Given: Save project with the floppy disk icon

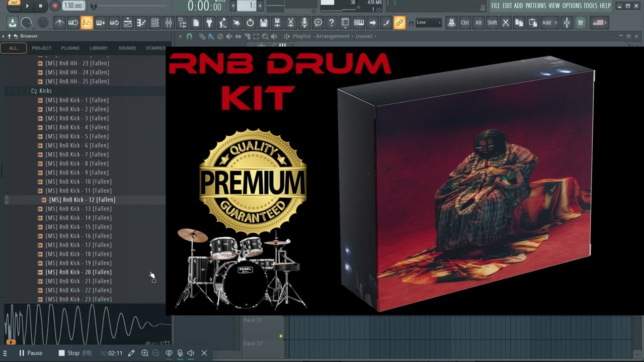Looking at the screenshot, I should coord(264,23).
